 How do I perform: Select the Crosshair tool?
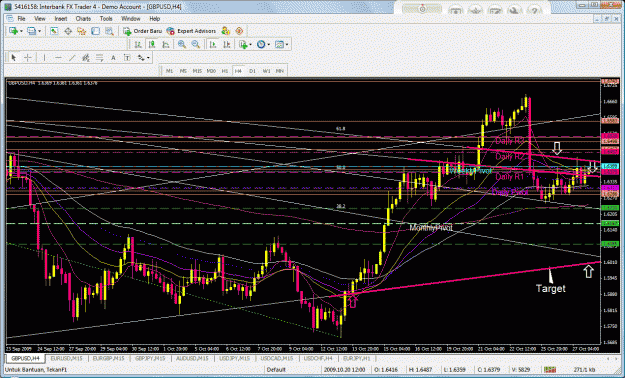pyautogui.click(x=28, y=58)
